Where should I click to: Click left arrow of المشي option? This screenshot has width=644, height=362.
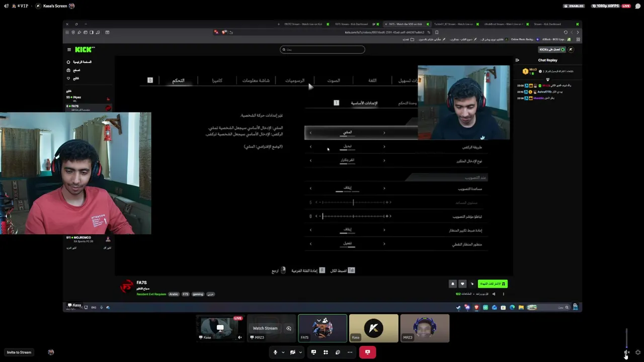pos(310,133)
